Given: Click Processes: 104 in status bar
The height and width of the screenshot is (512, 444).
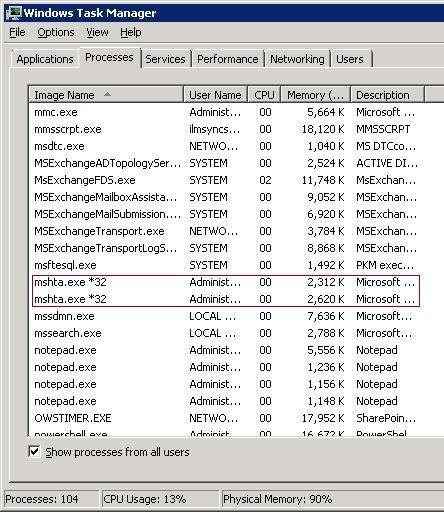Looking at the screenshot, I should [42, 499].
